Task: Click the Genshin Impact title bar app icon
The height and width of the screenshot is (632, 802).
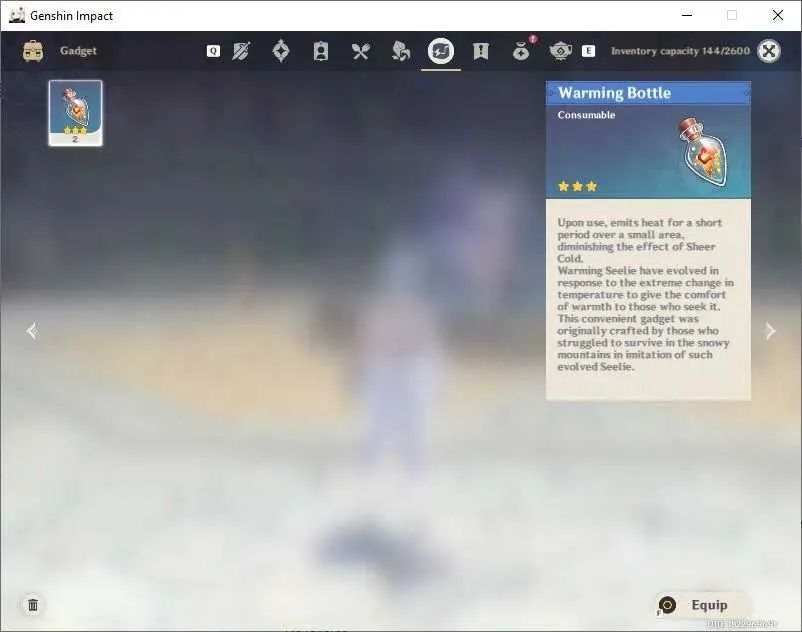Action: [x=17, y=15]
